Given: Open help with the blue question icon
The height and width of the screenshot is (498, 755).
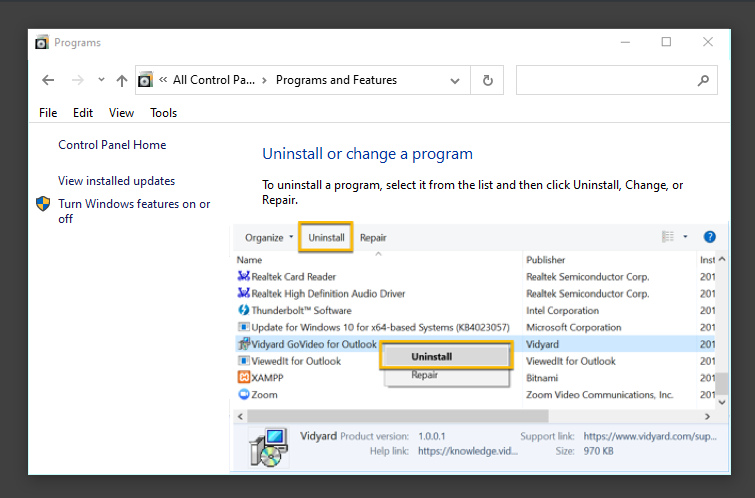Looking at the screenshot, I should (x=709, y=237).
